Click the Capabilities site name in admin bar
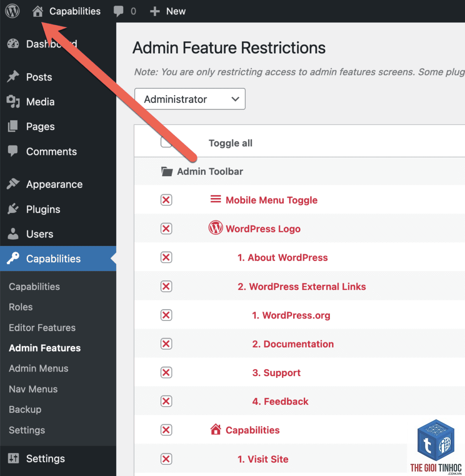Viewport: 465px width, 476px height. pyautogui.click(x=75, y=11)
